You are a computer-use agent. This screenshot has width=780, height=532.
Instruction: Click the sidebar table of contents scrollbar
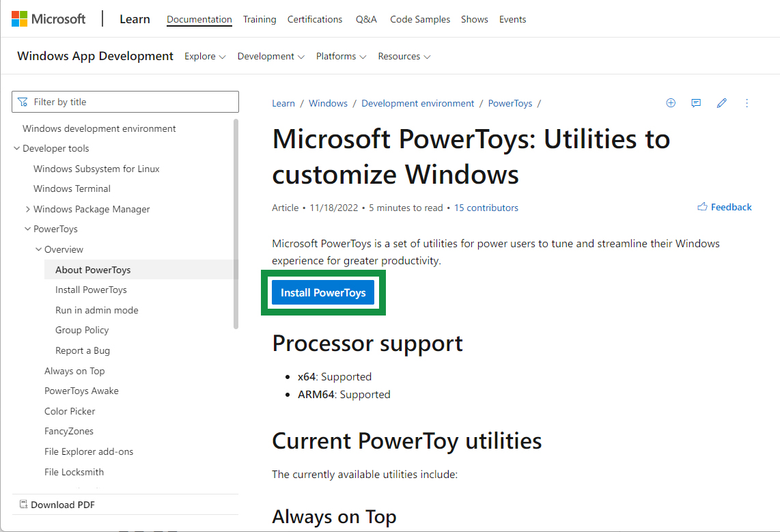point(236,224)
